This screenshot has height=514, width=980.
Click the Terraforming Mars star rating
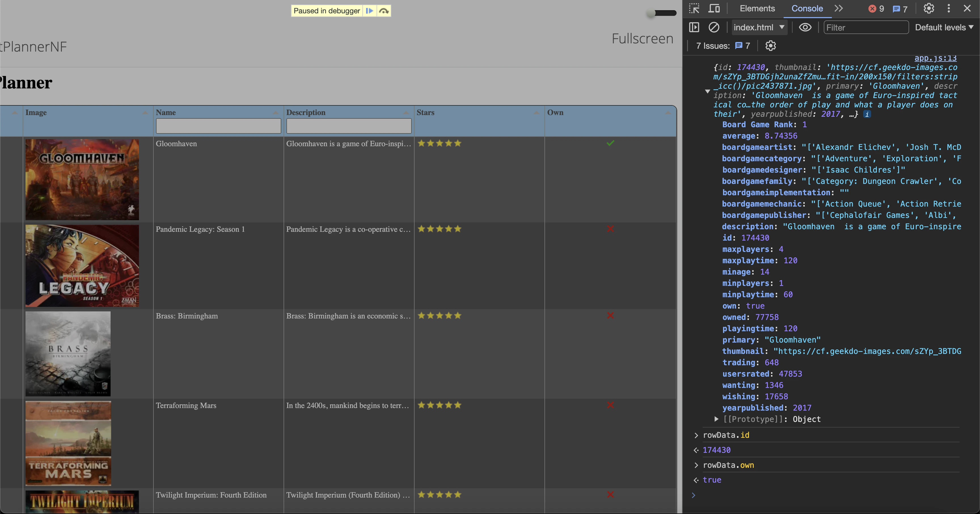[440, 405]
